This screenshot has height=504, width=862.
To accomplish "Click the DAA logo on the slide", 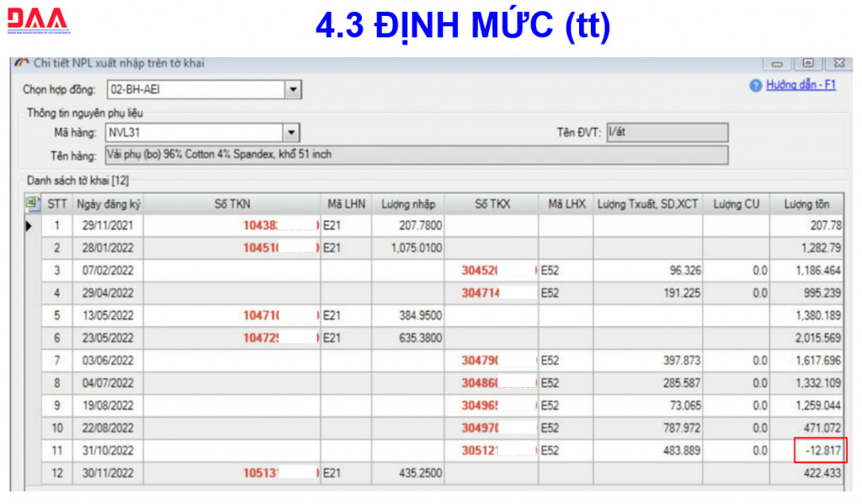I will pyautogui.click(x=38, y=22).
